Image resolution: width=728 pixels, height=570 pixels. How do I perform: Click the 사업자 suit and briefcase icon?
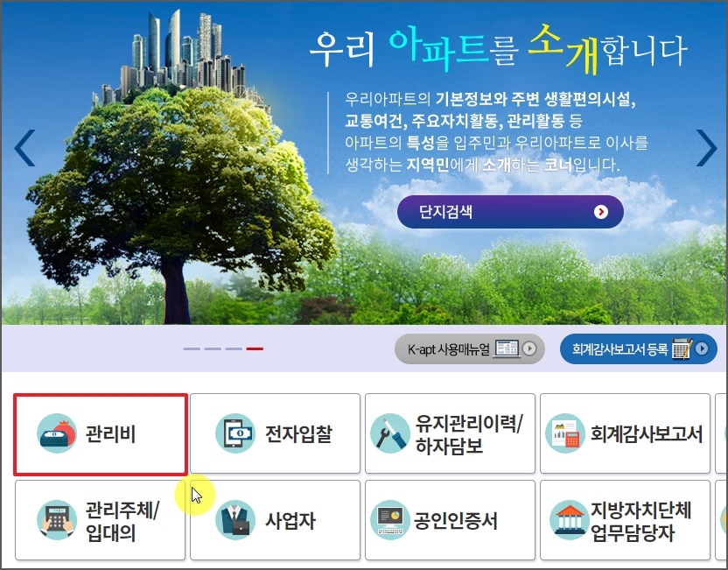[235, 520]
